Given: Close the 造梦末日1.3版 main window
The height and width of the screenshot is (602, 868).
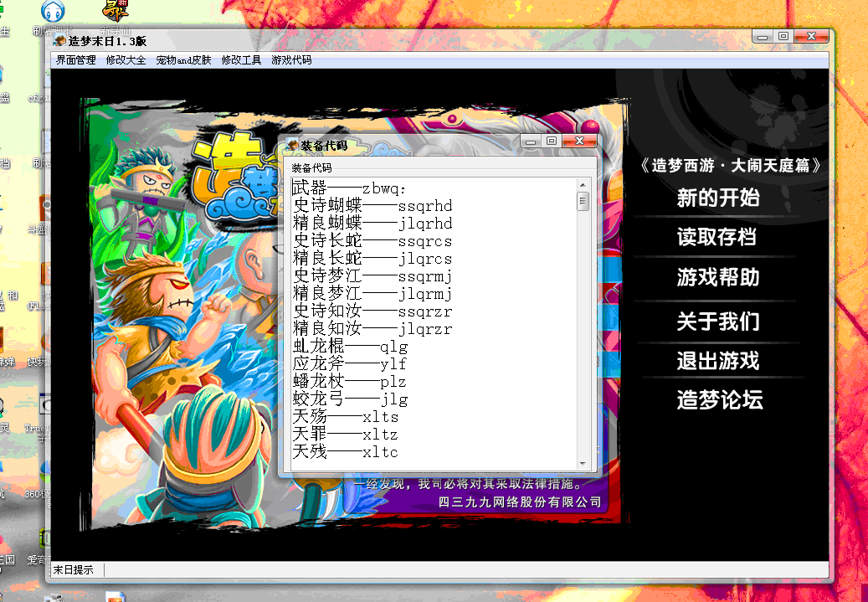Looking at the screenshot, I should pos(812,37).
